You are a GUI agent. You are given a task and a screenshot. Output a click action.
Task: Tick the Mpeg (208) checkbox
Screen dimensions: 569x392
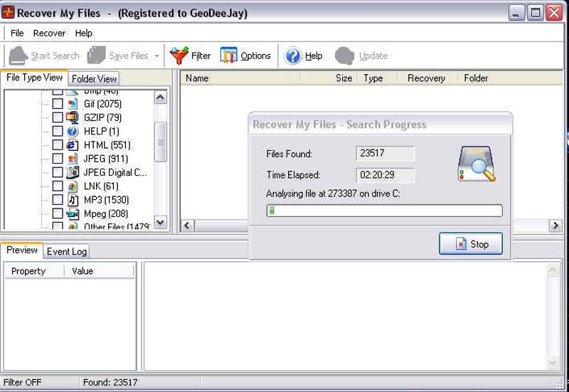pos(58,213)
